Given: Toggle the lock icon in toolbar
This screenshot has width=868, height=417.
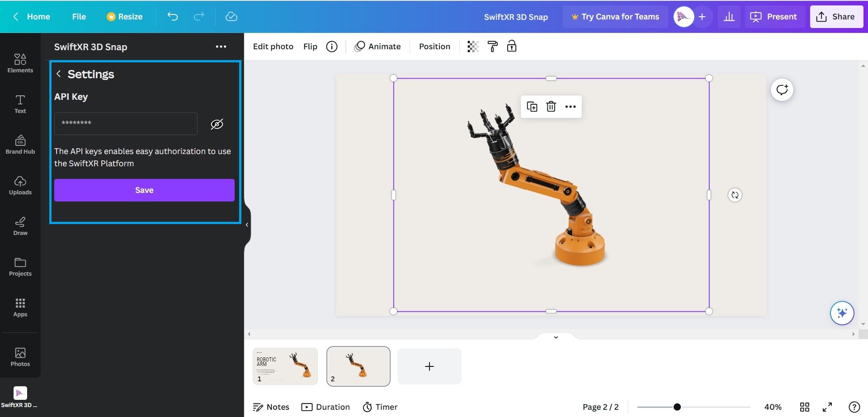Looking at the screenshot, I should pyautogui.click(x=511, y=47).
